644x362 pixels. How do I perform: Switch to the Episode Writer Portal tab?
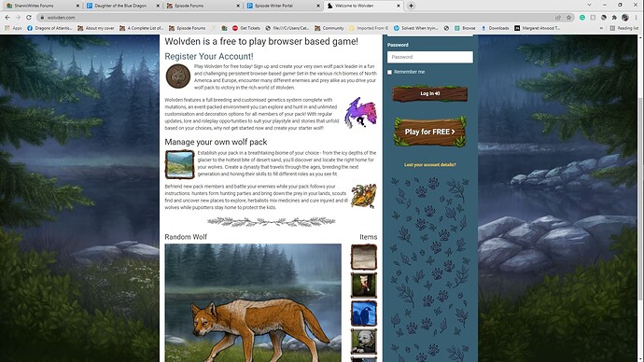[x=283, y=6]
